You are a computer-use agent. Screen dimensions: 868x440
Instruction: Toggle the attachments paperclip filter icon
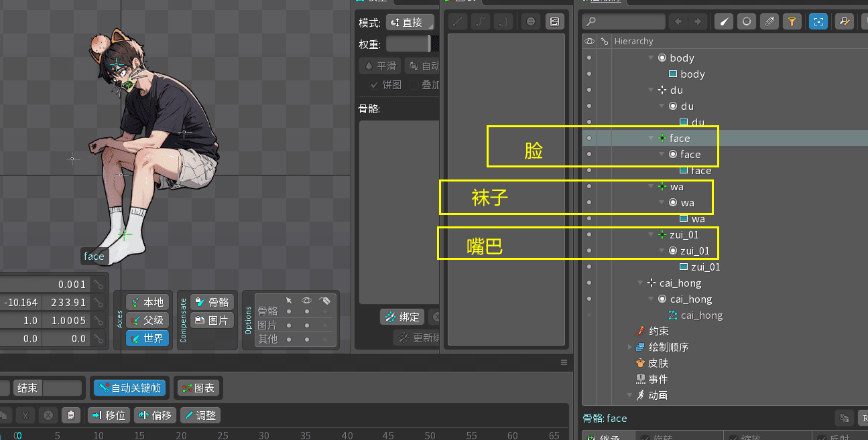(769, 21)
